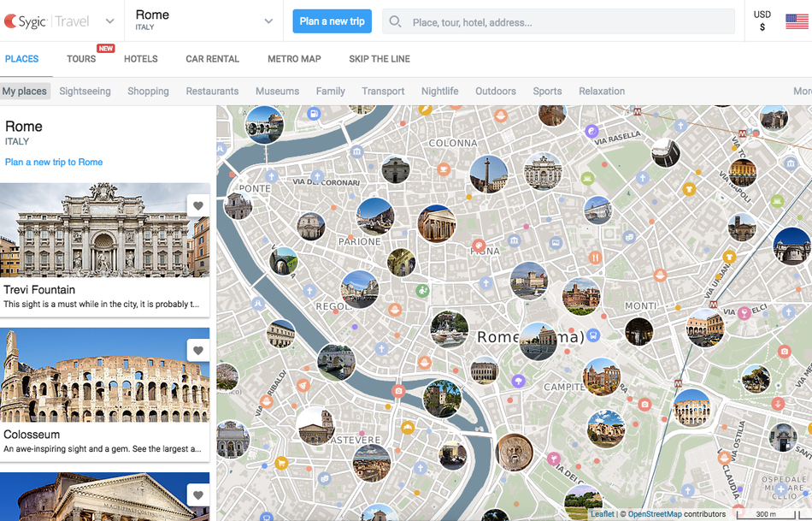812x521 pixels.
Task: Click the blue bus station map icon
Action: [593, 335]
